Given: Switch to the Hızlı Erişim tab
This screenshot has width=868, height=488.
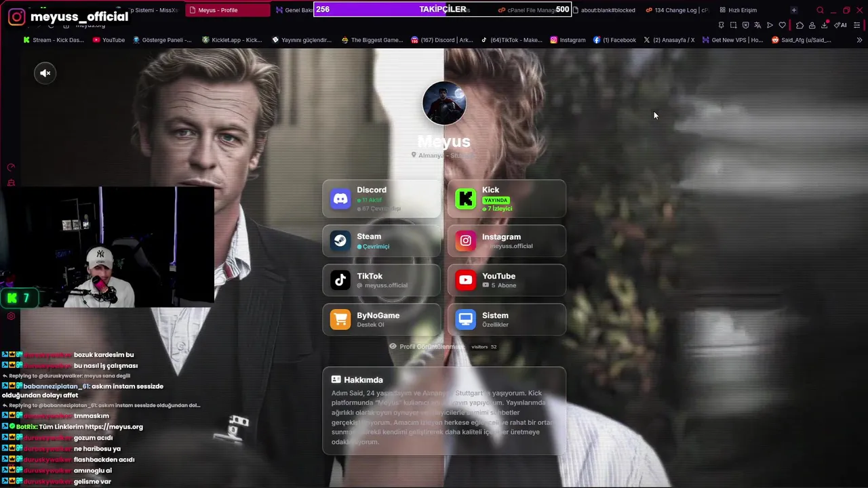Looking at the screenshot, I should tap(739, 10).
